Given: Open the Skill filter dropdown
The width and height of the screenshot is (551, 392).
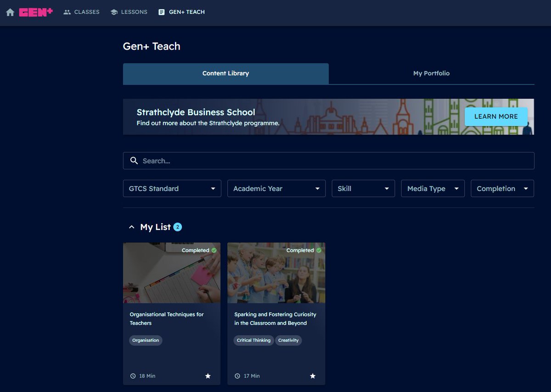Looking at the screenshot, I should [x=363, y=189].
